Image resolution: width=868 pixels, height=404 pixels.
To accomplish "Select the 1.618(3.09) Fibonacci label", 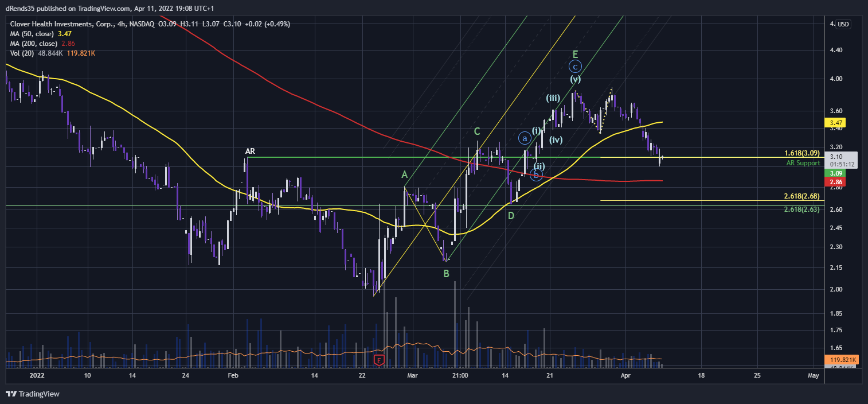I will (x=802, y=154).
